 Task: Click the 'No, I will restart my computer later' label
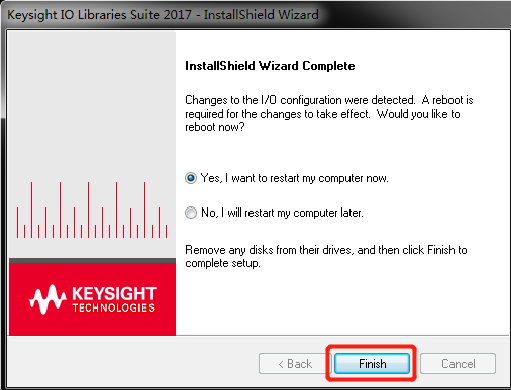[282, 213]
